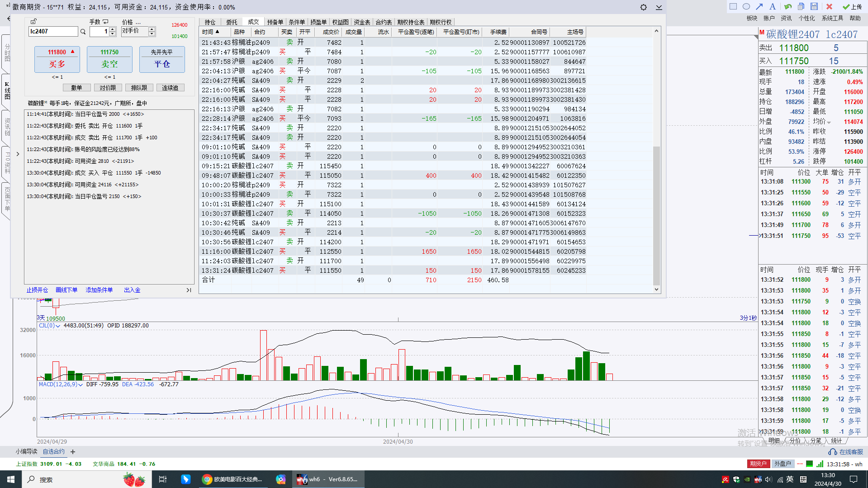868x488 pixels.
Task: Click the copy documents icon
Action: (x=801, y=6)
